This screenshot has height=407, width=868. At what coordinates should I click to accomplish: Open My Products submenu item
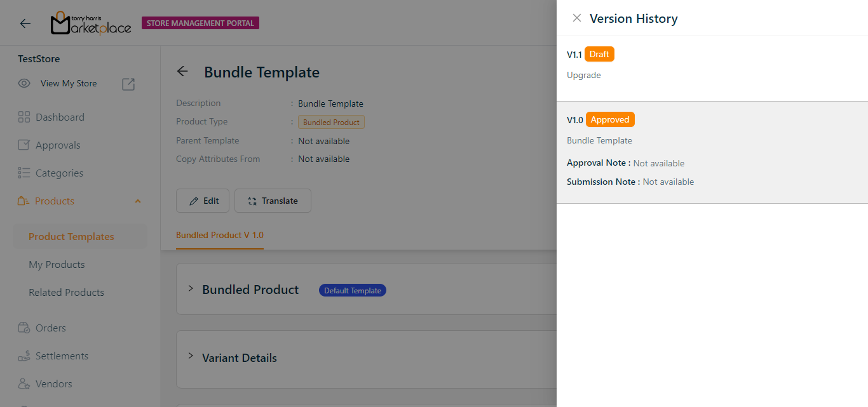[57, 265]
